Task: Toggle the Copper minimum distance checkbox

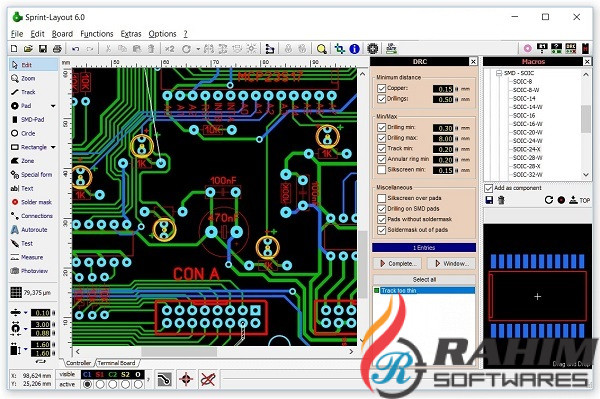Action: 381,88
